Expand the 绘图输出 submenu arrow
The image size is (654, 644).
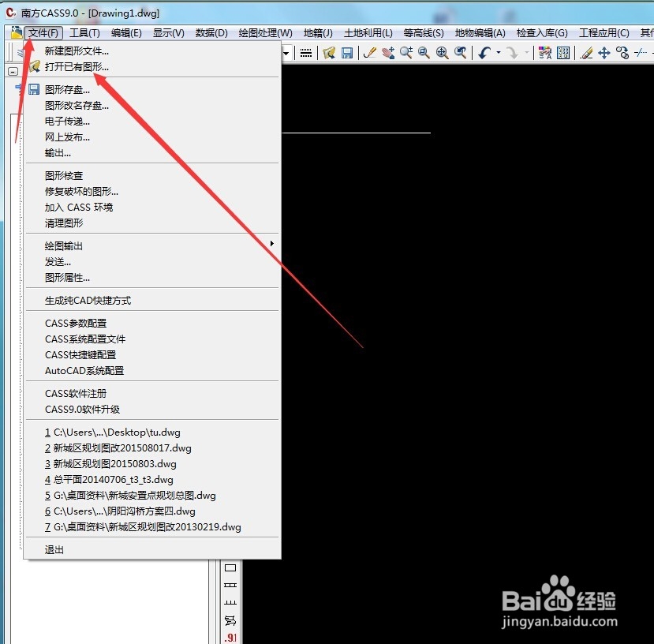click(x=272, y=243)
